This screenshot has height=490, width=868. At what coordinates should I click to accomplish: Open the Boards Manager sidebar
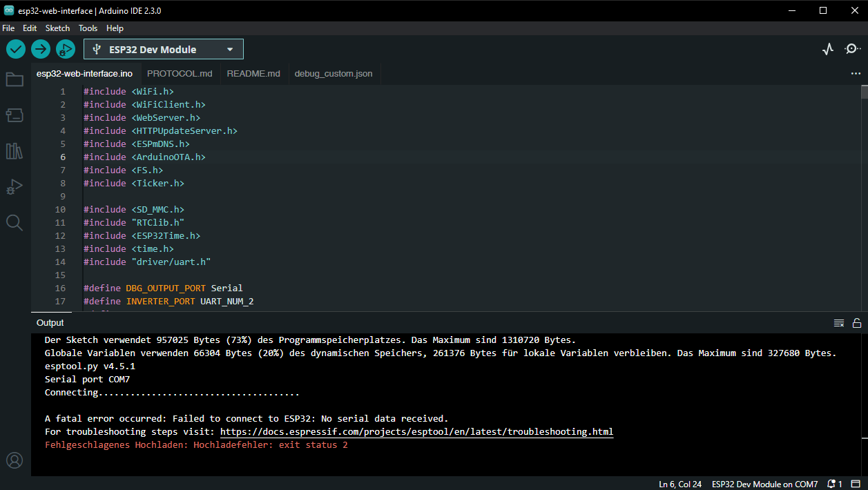pos(15,115)
